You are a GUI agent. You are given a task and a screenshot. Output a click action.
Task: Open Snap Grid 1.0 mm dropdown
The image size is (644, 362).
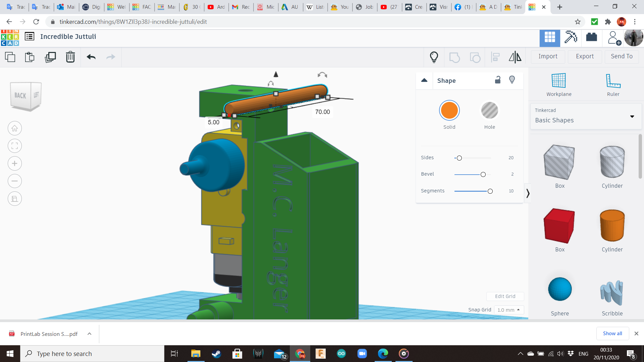pos(508,310)
